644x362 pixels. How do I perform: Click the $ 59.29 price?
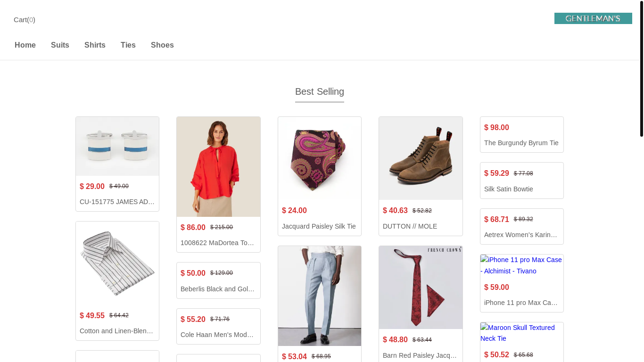(x=496, y=173)
